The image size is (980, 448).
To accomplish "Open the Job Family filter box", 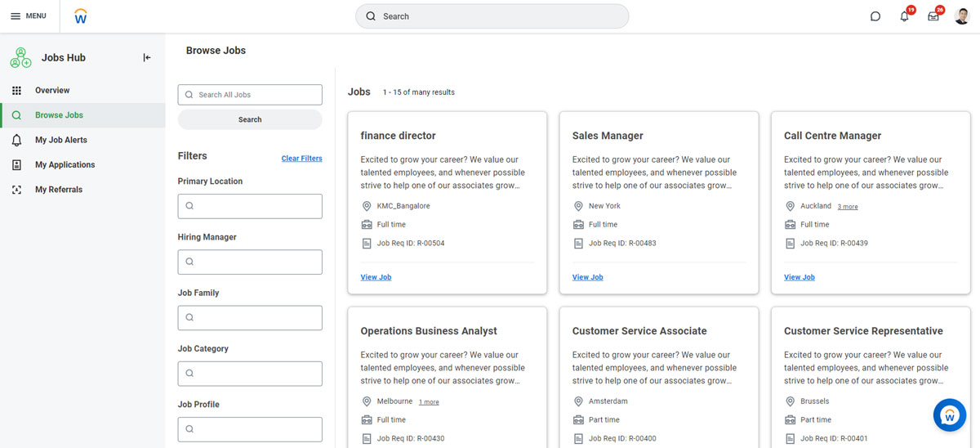I will tap(250, 317).
